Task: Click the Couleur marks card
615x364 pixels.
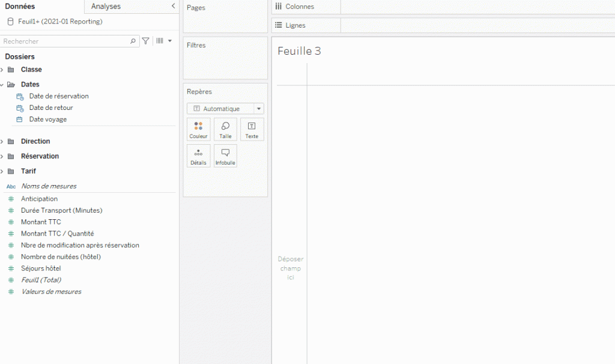Action: tap(198, 129)
